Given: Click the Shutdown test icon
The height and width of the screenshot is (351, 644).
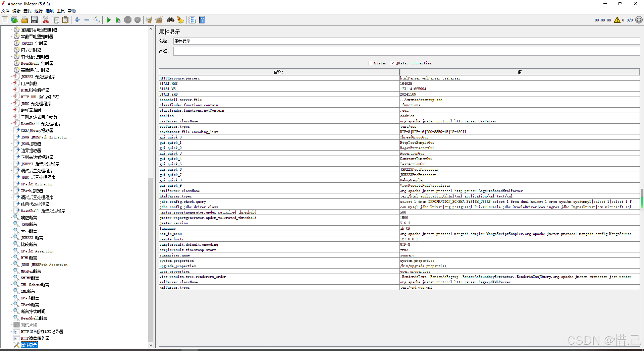Looking at the screenshot, I should (138, 20).
